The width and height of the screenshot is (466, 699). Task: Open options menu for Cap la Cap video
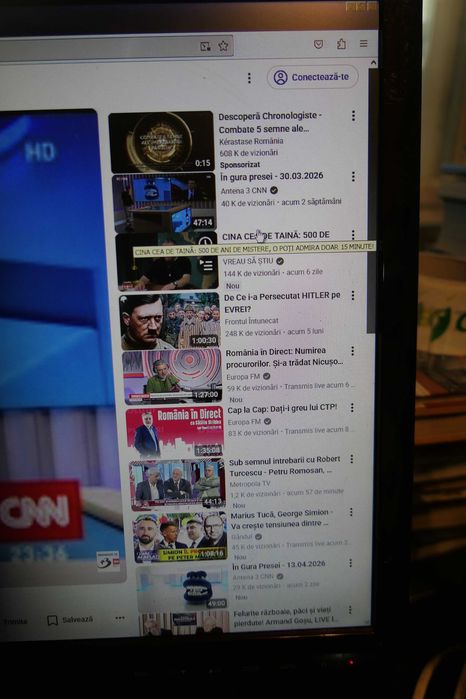click(x=352, y=407)
